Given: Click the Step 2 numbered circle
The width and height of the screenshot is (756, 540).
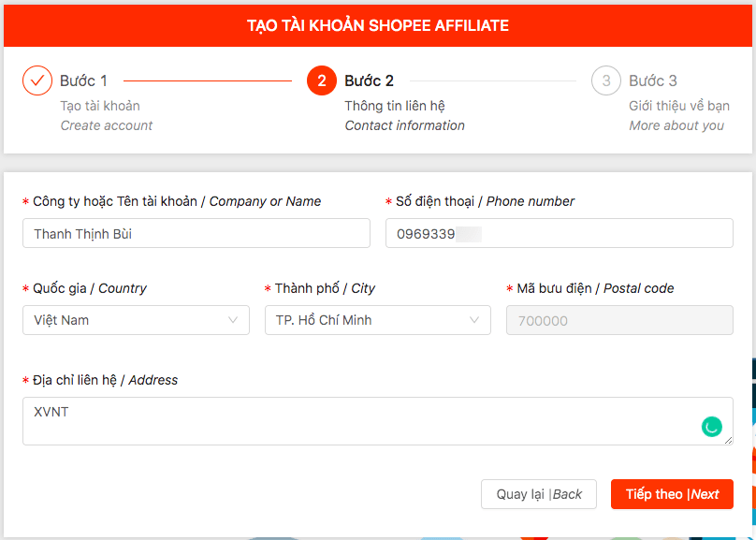Looking at the screenshot, I should [322, 80].
